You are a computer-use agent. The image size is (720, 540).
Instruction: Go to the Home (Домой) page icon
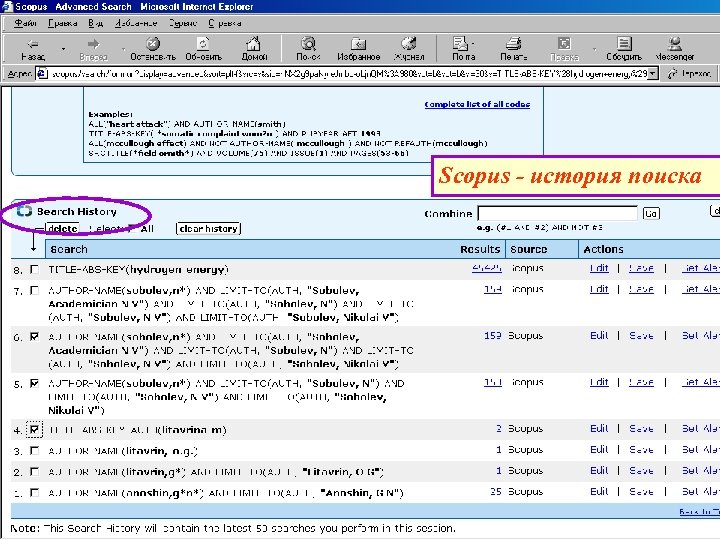pos(253,44)
